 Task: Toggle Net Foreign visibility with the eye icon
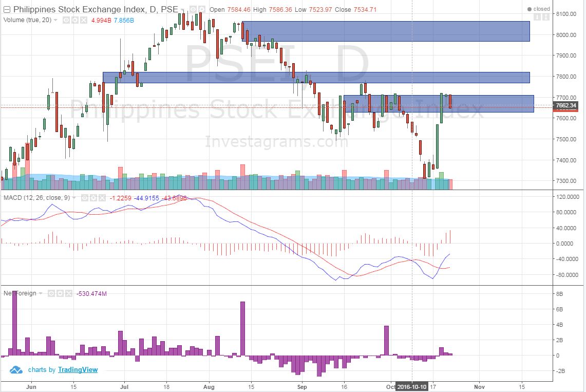51,293
